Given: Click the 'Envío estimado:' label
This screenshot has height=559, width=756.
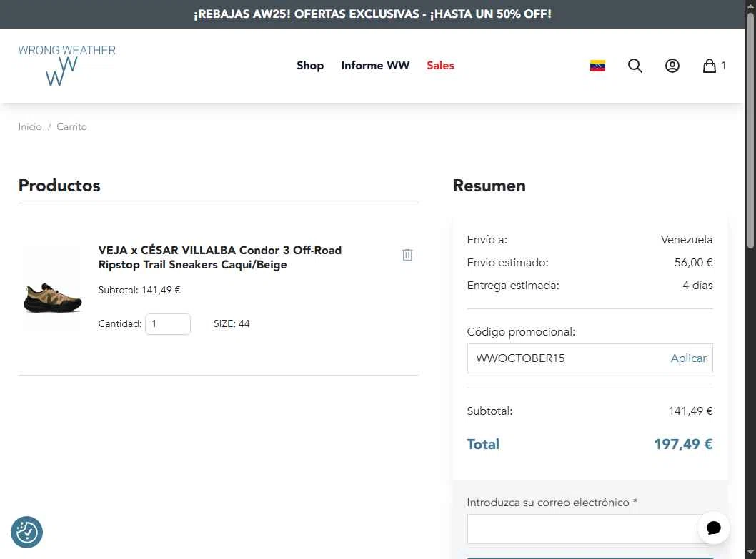Looking at the screenshot, I should [508, 263].
